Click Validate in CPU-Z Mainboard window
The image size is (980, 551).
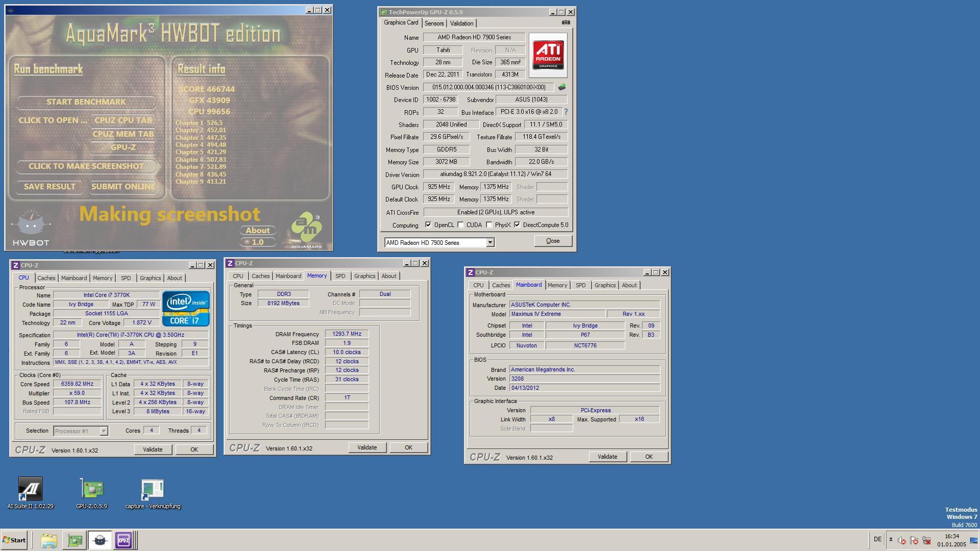pyautogui.click(x=607, y=457)
